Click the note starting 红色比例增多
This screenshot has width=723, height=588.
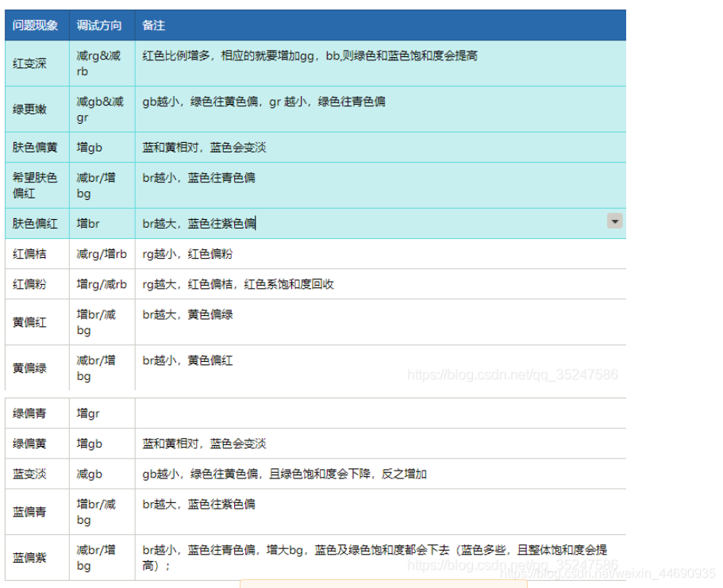coord(310,56)
